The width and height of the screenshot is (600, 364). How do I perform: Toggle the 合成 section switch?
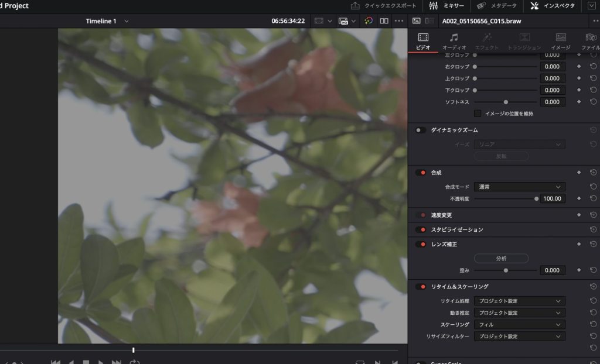tap(421, 173)
